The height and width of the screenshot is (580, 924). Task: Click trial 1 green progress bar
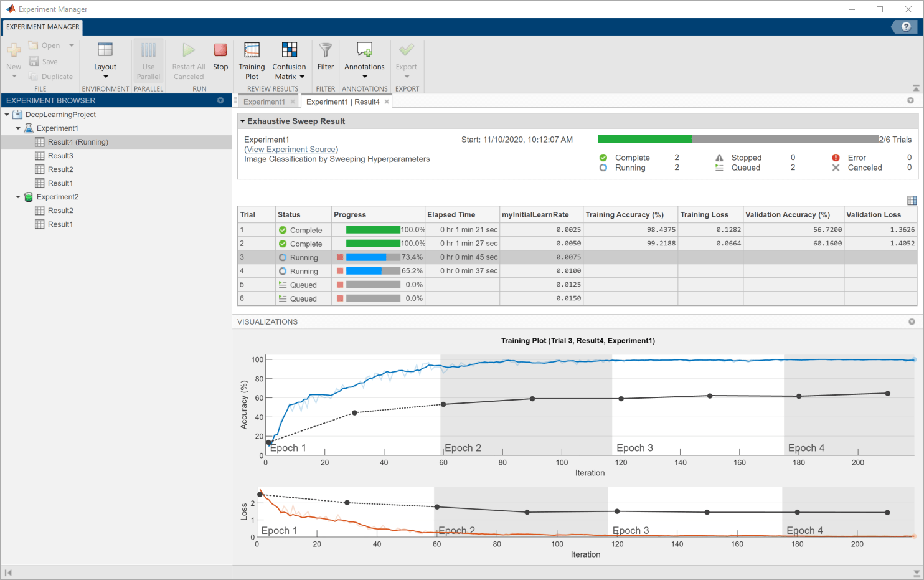click(373, 230)
